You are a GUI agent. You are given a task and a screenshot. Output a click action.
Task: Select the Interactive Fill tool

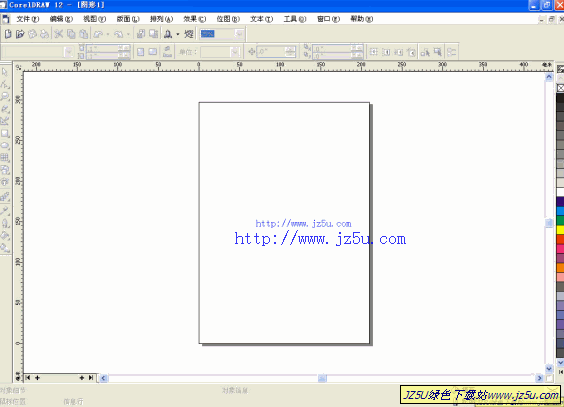(5, 248)
